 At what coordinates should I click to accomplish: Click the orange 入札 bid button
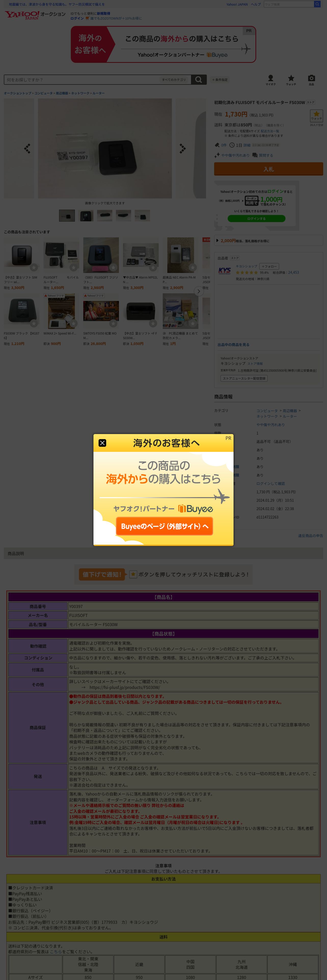[268, 169]
